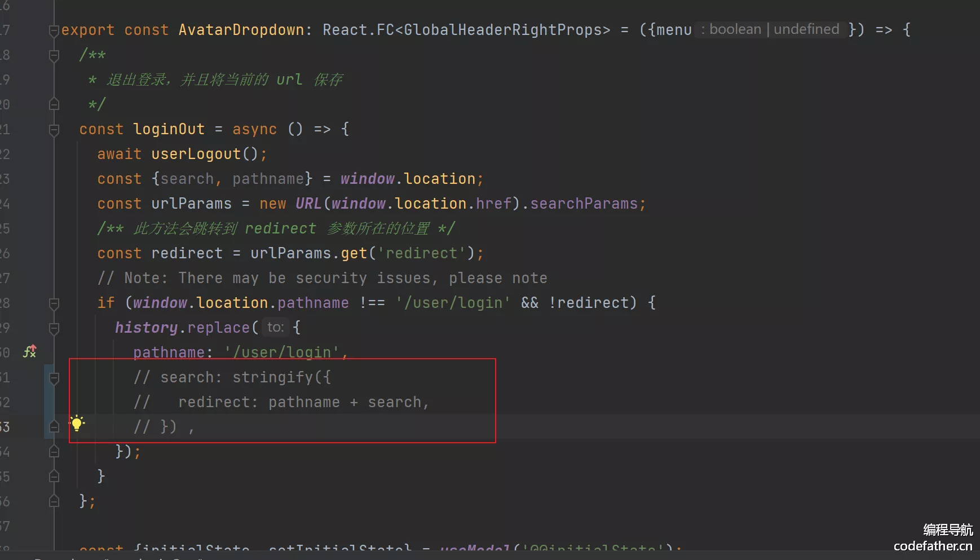Click the fold end marker on the // }) line

[x=54, y=427]
